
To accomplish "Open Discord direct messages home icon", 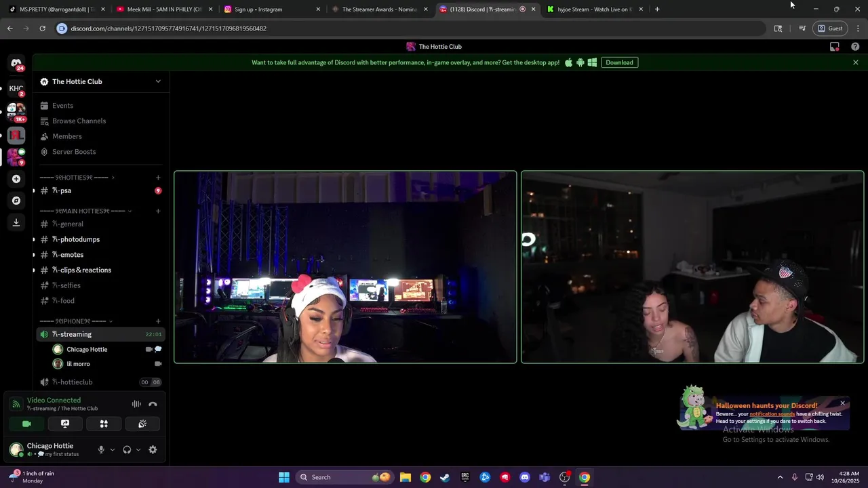I will pos(16,63).
